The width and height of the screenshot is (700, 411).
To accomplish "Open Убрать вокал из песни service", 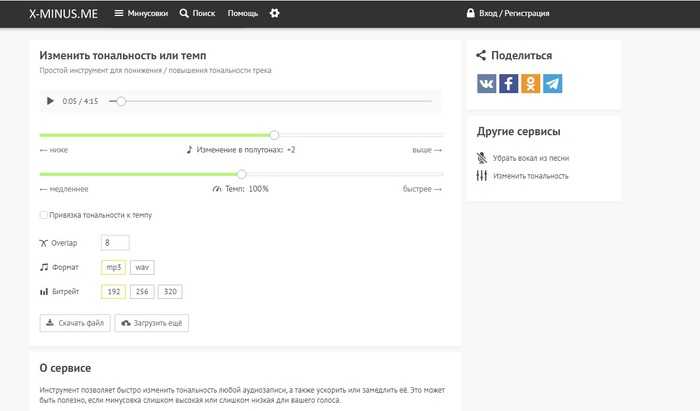I will pos(531,158).
